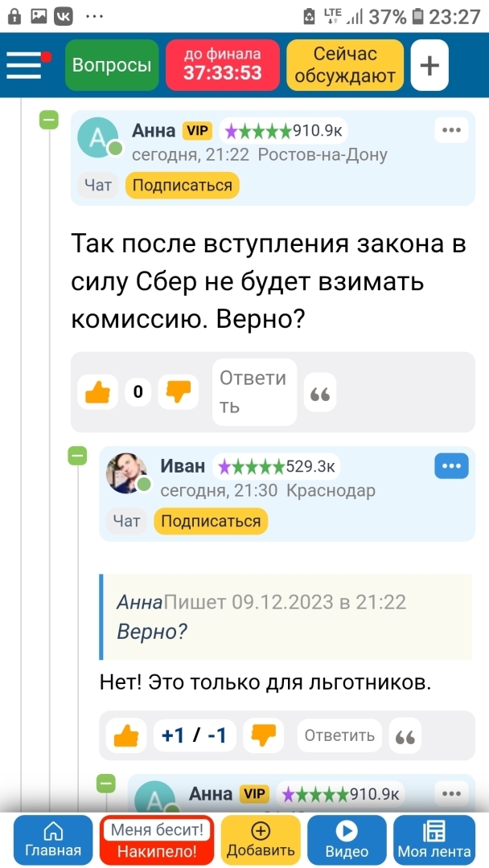Open more options for Anna's comment
Screen dimensions: 489x868
[451, 130]
